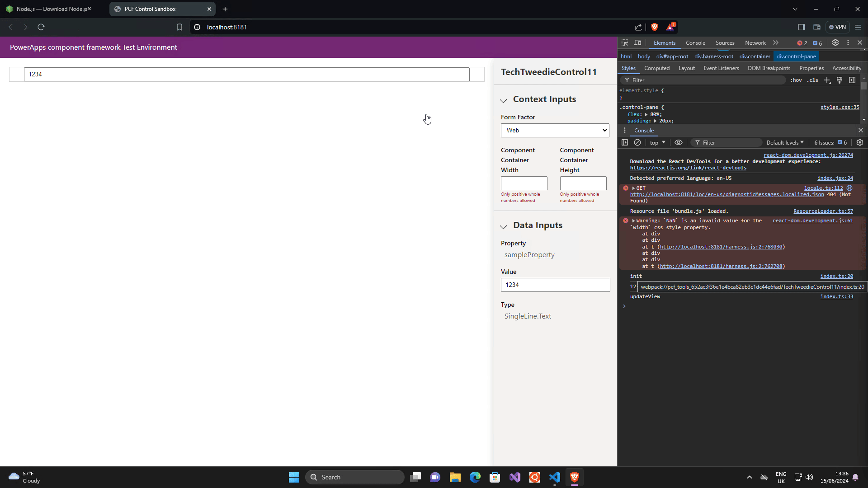Toggle the :hov pseudo-class state button
868x488 pixels.
796,80
